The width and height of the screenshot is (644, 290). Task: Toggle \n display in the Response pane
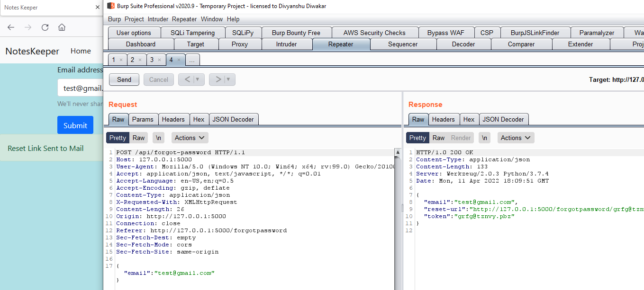click(484, 138)
